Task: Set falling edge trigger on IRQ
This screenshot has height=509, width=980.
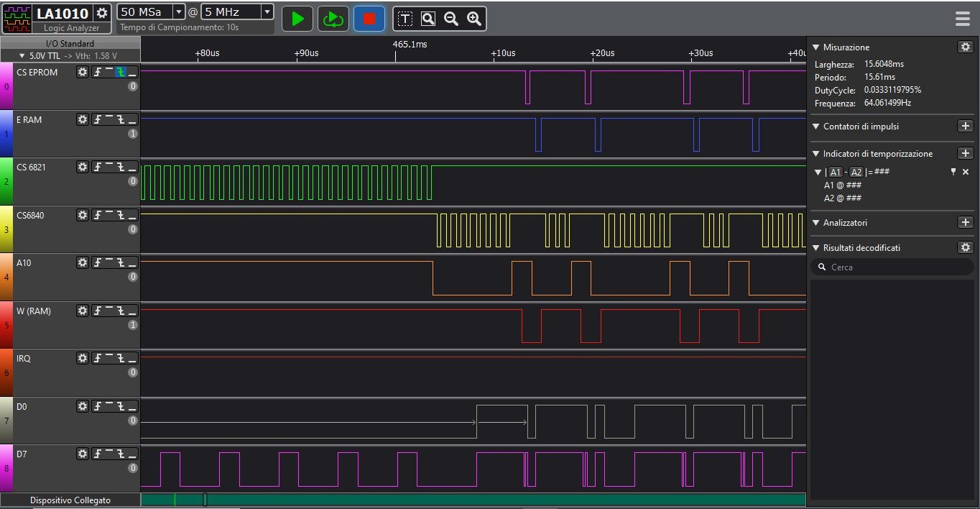Action: pyautogui.click(x=121, y=358)
